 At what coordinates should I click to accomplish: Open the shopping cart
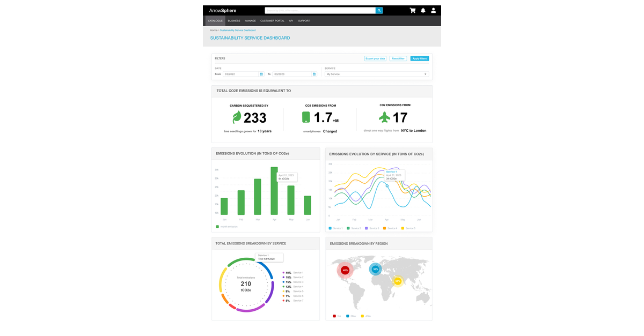[413, 10]
